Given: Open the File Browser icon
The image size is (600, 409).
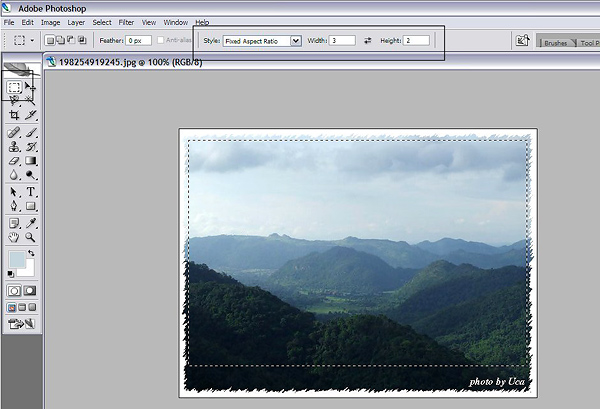Looking at the screenshot, I should (521, 41).
